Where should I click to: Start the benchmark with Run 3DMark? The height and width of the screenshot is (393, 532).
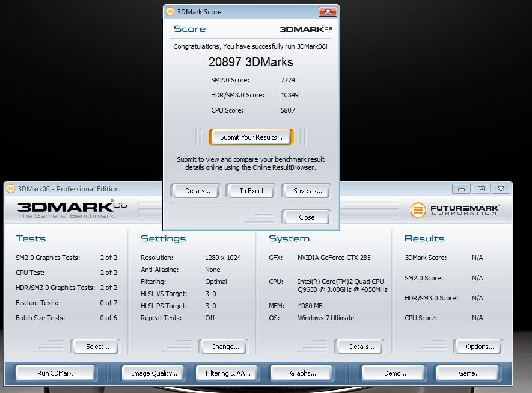[x=55, y=373]
